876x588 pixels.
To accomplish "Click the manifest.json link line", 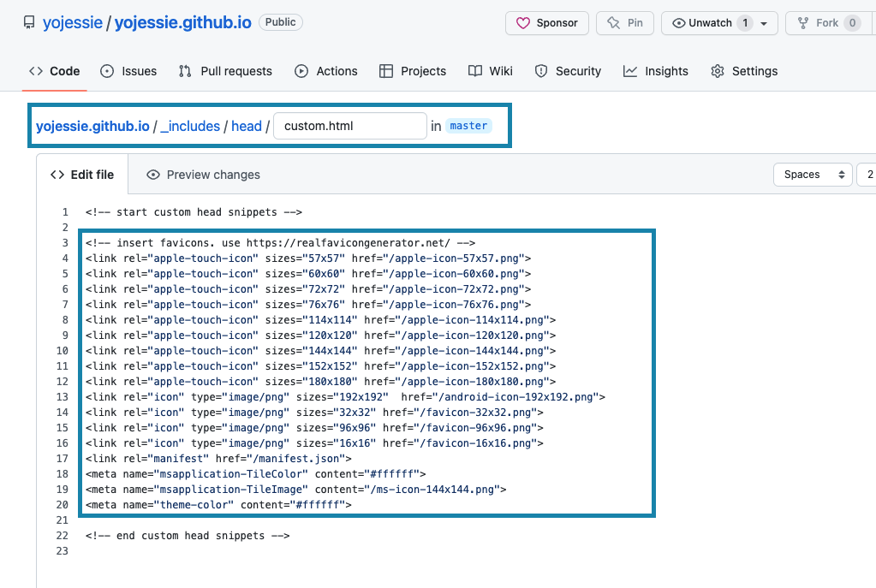I will (218, 459).
